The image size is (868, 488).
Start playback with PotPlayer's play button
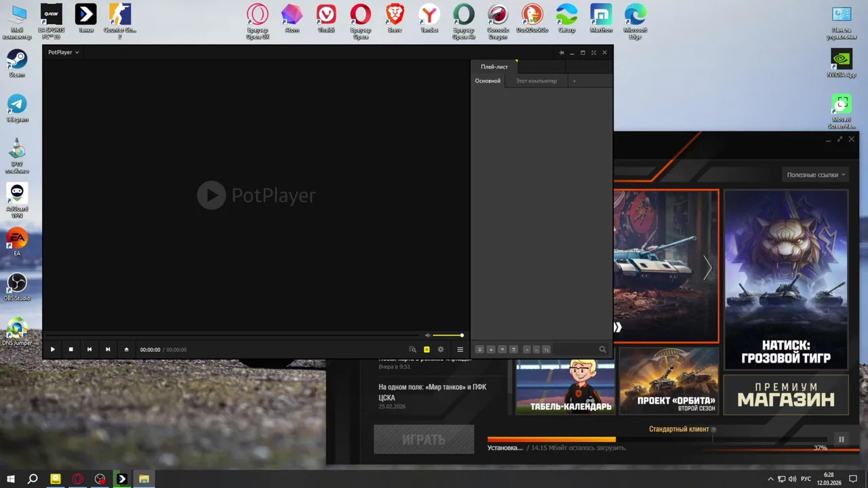[52, 350]
